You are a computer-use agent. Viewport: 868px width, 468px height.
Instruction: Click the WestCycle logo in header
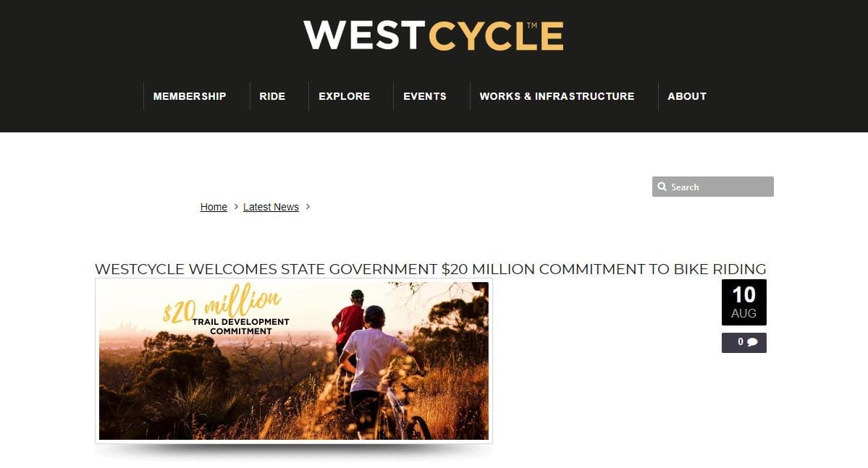pos(434,35)
